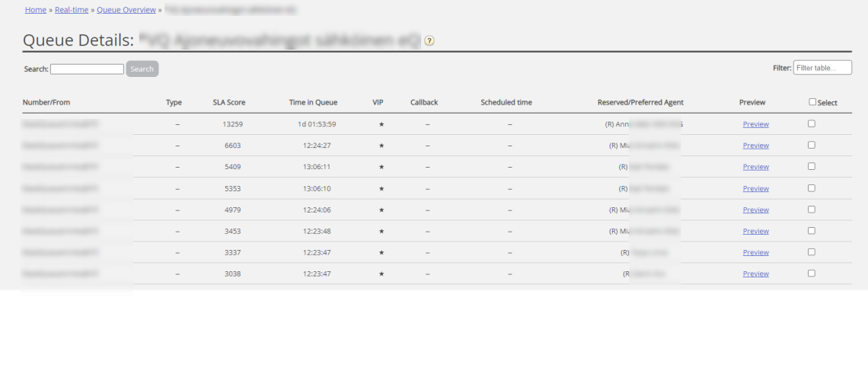Image resolution: width=868 pixels, height=381 pixels.
Task: Open the Home breadcrumb link
Action: (x=36, y=10)
